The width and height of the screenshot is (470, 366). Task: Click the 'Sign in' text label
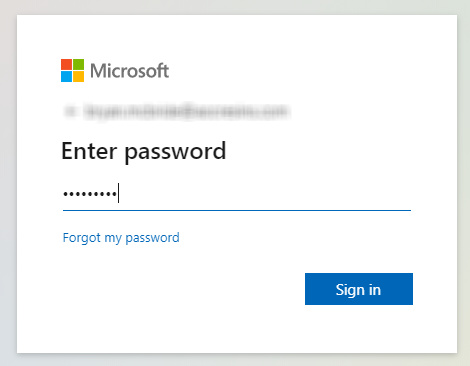[358, 290]
